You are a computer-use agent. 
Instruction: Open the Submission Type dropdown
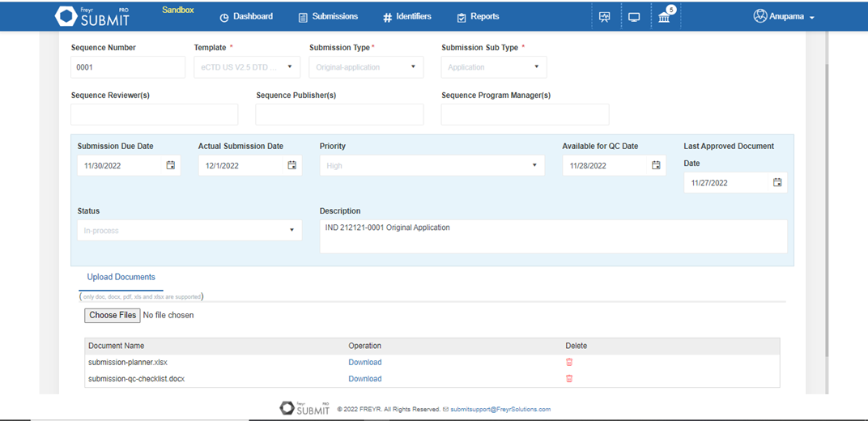(366, 67)
